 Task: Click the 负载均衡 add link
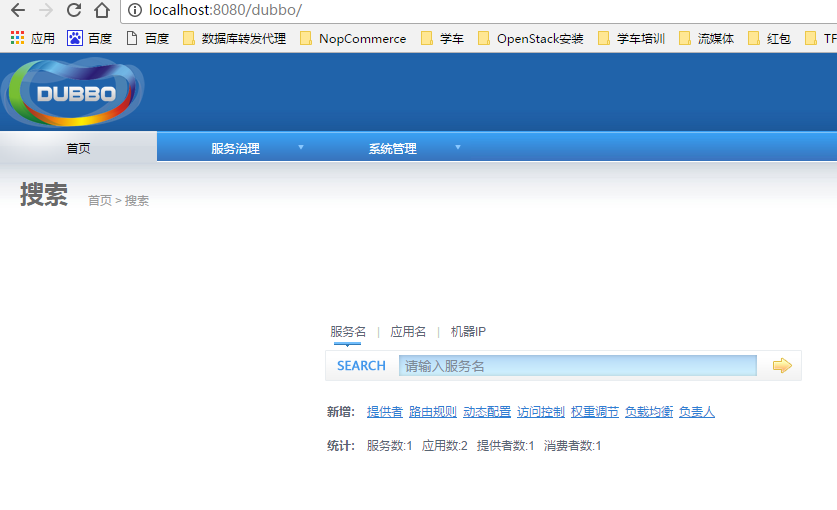point(649,412)
